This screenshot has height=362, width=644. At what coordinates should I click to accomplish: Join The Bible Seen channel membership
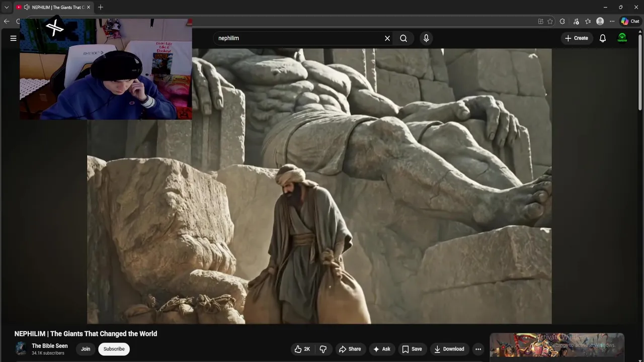point(86,349)
